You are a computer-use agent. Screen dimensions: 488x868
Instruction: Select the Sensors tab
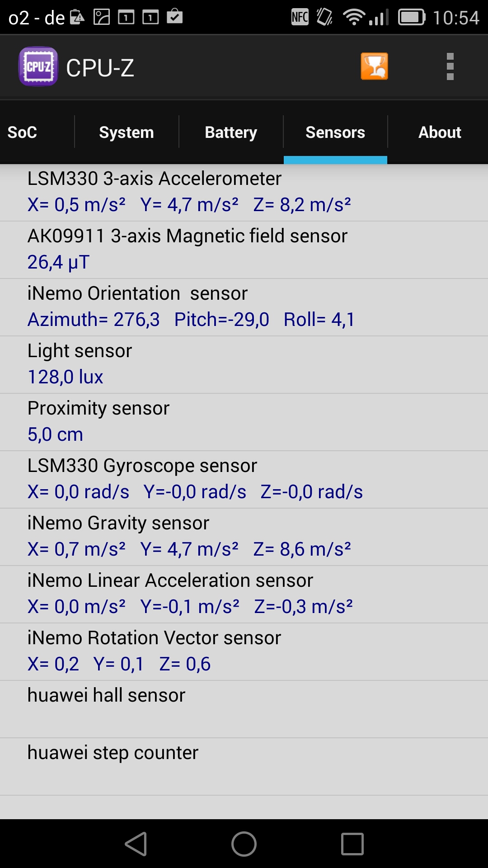(335, 132)
